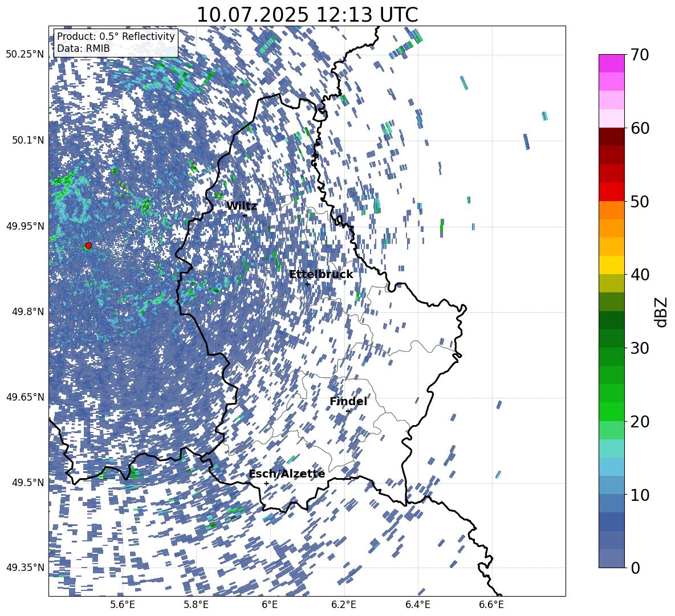Click the 49.5°N latitude label
The height and width of the screenshot is (616, 675).
(27, 482)
